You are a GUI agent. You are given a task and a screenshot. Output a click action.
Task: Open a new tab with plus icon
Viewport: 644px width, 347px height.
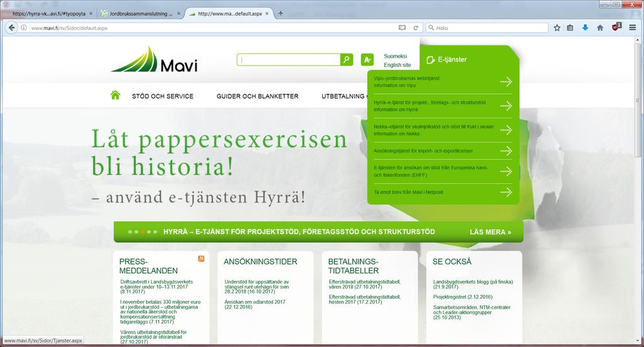click(280, 13)
